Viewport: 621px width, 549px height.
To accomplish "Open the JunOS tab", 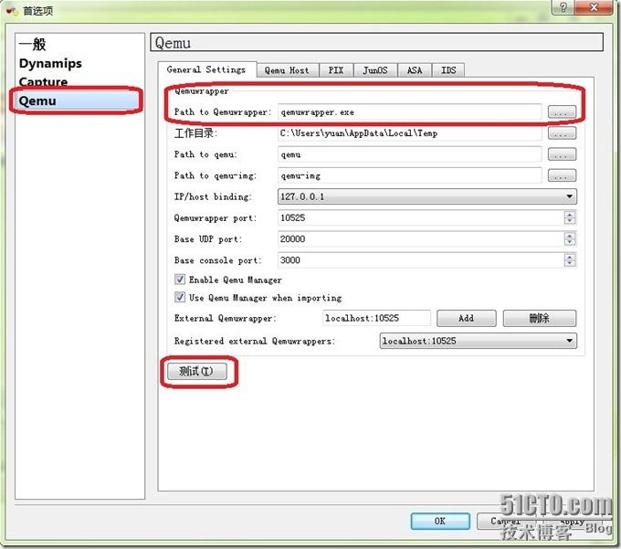I will click(375, 71).
